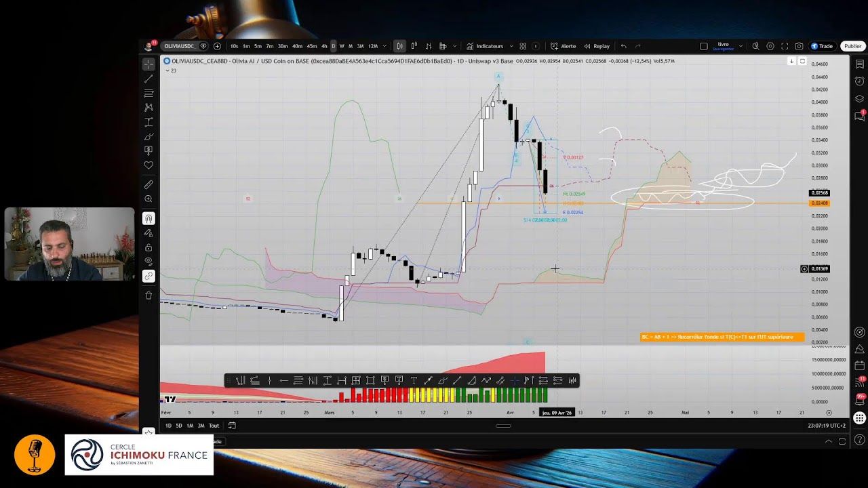868x488 pixels.
Task: Pick the brush drawing tool
Action: 149,136
